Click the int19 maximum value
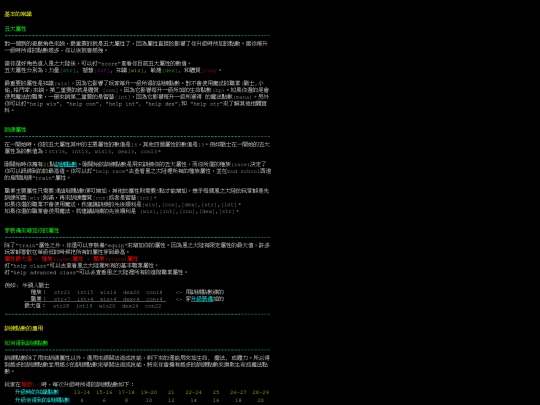 84,306
